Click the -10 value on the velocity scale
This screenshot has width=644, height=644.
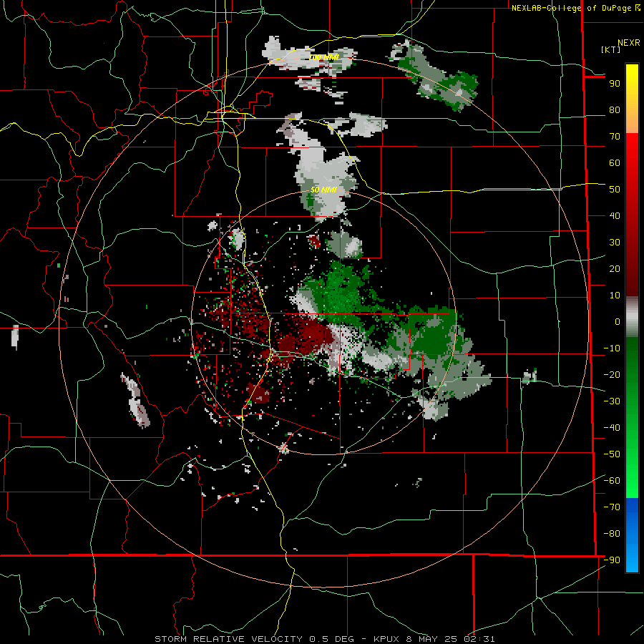click(612, 348)
